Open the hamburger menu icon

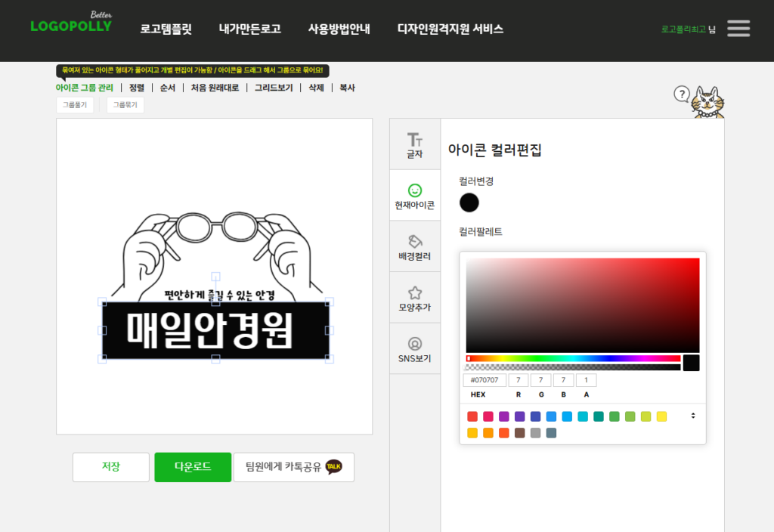pos(738,29)
